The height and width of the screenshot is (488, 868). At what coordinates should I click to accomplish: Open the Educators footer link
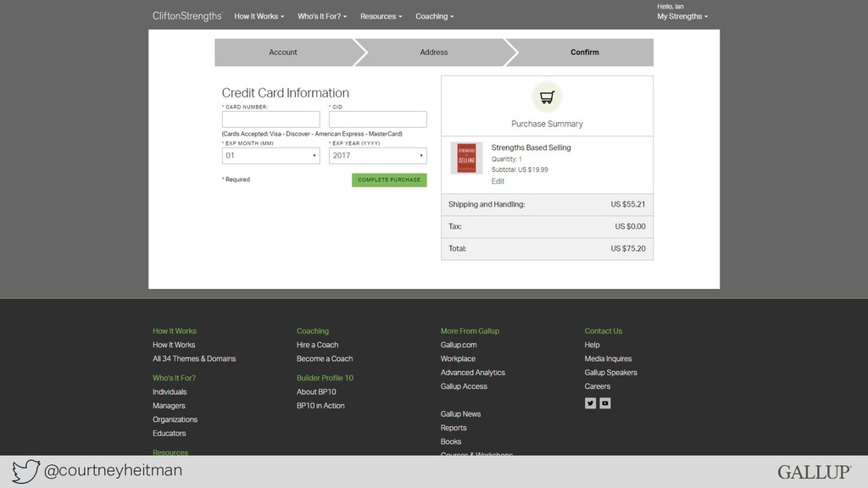tap(170, 433)
